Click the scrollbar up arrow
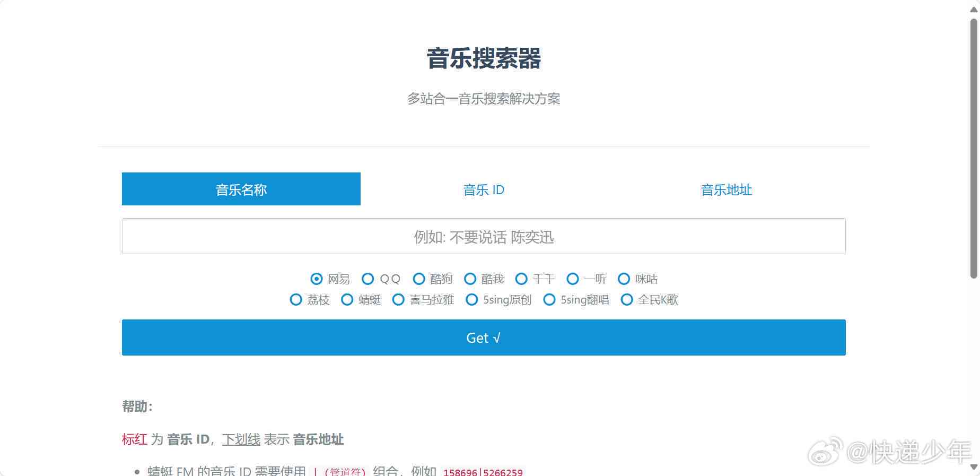 (x=974, y=9)
